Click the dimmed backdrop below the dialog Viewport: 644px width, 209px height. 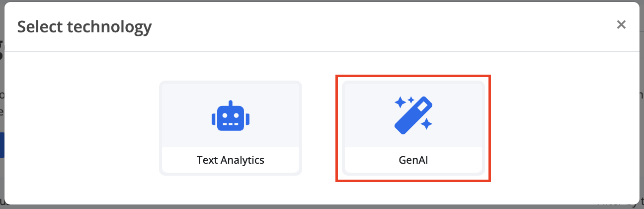point(322,206)
